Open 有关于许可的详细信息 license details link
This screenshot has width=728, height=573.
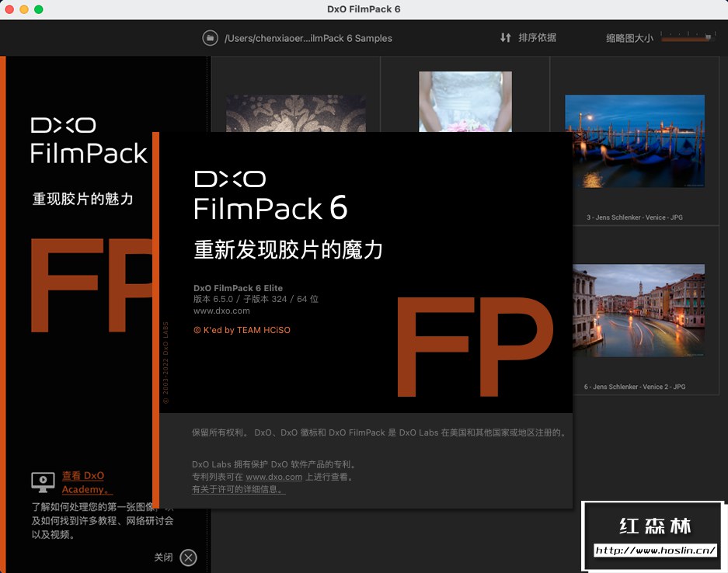click(x=239, y=489)
